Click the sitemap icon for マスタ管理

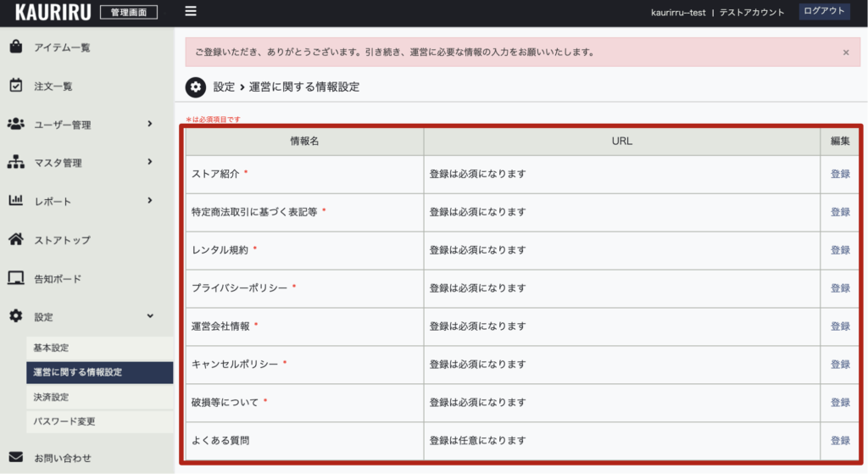[15, 163]
